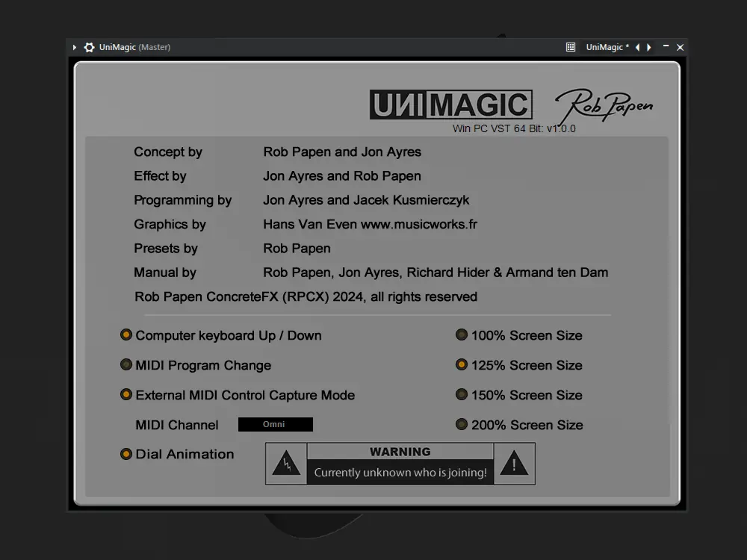Click 'Rob Papen and Jon Ayres' concept credit
The height and width of the screenshot is (560, 747).
click(x=342, y=152)
